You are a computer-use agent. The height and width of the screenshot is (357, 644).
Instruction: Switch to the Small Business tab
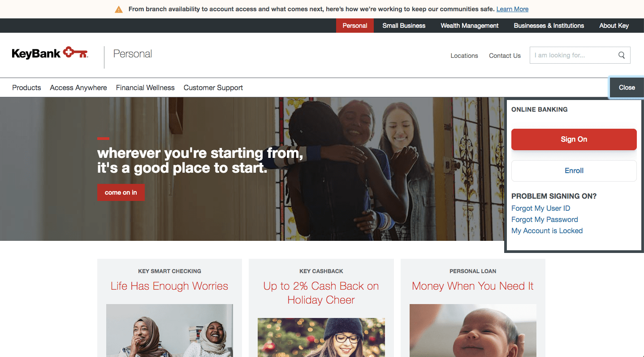coord(404,26)
